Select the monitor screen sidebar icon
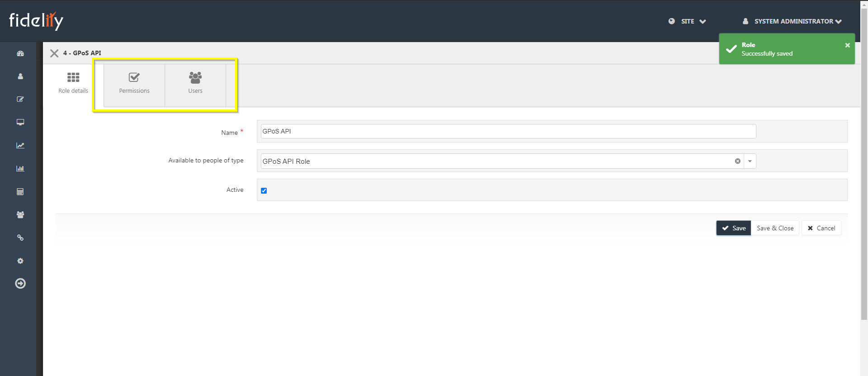This screenshot has height=376, width=868. (x=20, y=122)
